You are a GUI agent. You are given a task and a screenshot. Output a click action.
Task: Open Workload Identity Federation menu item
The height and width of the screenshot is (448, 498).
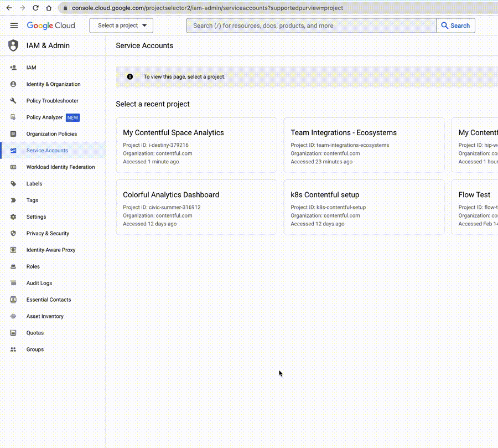(x=53, y=167)
